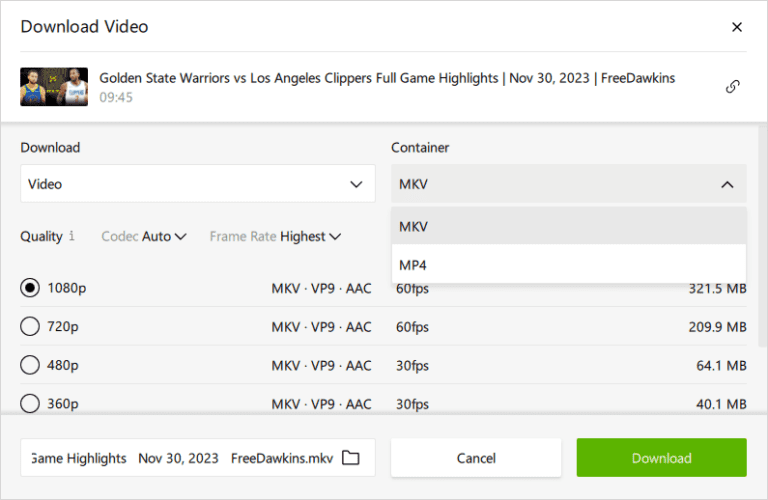Click the green Download button
Image resolution: width=768 pixels, height=500 pixels.
point(661,458)
